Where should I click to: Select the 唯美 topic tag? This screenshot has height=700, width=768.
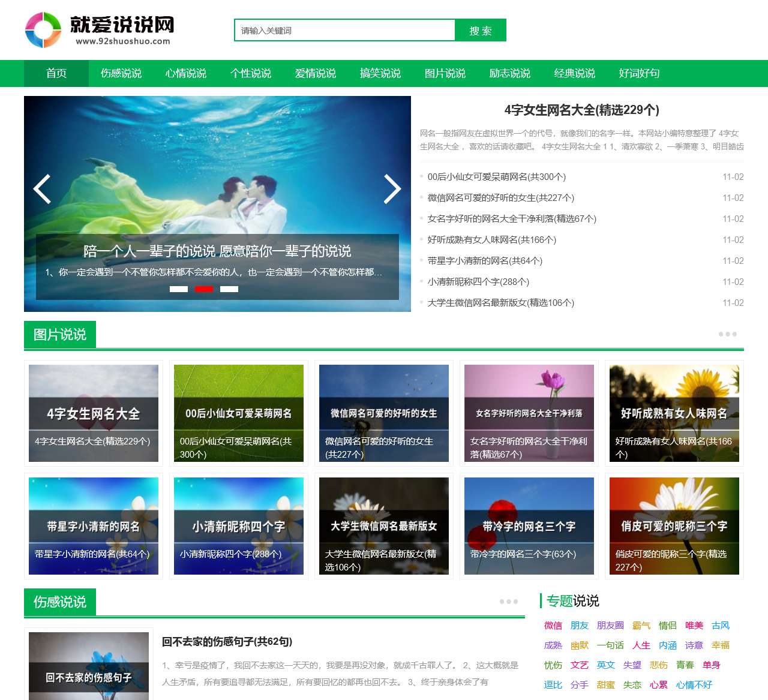694,626
